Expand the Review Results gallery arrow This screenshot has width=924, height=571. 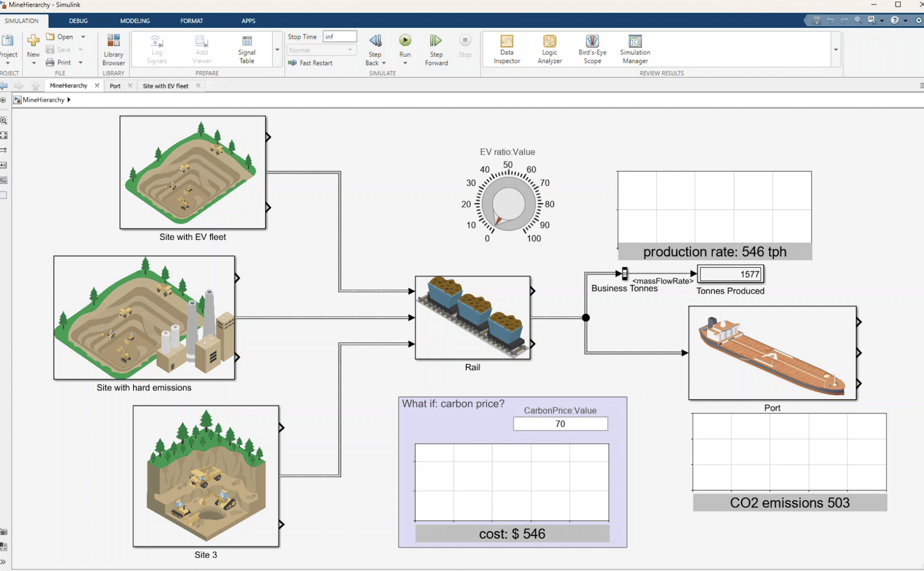[836, 50]
